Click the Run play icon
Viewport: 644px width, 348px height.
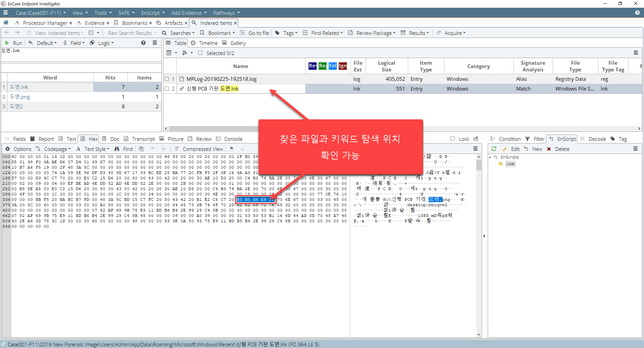[x=7, y=43]
